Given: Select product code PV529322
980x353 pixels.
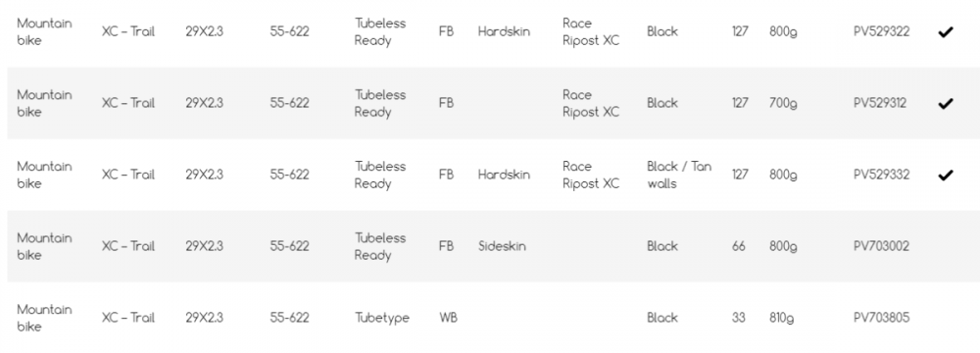Looking at the screenshot, I should (881, 31).
